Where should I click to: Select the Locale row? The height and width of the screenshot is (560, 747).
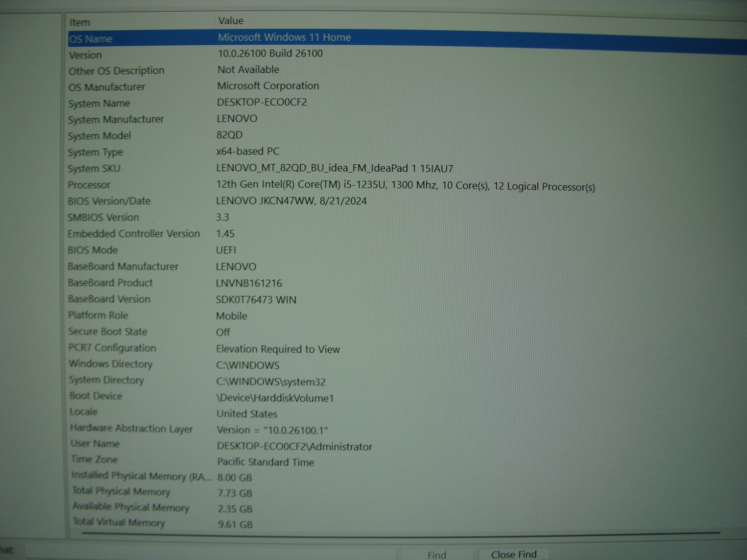84,412
